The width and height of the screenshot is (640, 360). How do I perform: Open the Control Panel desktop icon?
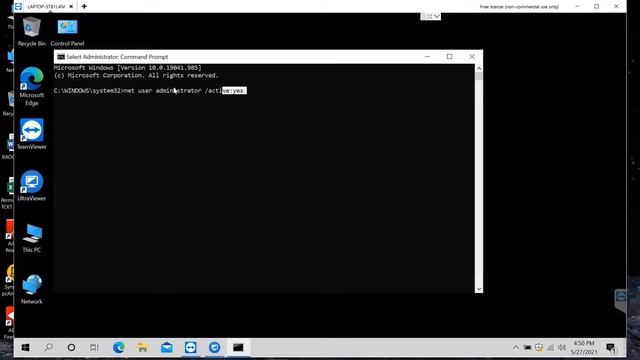click(x=67, y=32)
